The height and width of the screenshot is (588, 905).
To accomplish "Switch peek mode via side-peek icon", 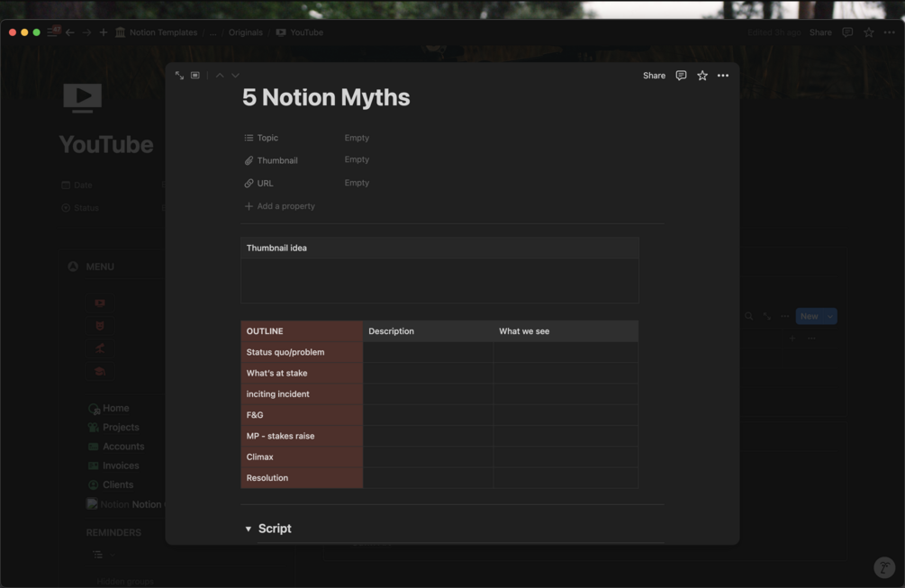I will pos(195,76).
